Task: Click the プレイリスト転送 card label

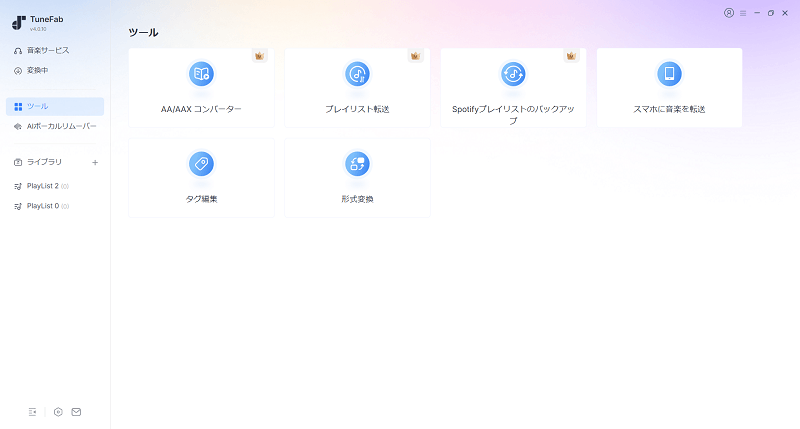Action: [357, 109]
